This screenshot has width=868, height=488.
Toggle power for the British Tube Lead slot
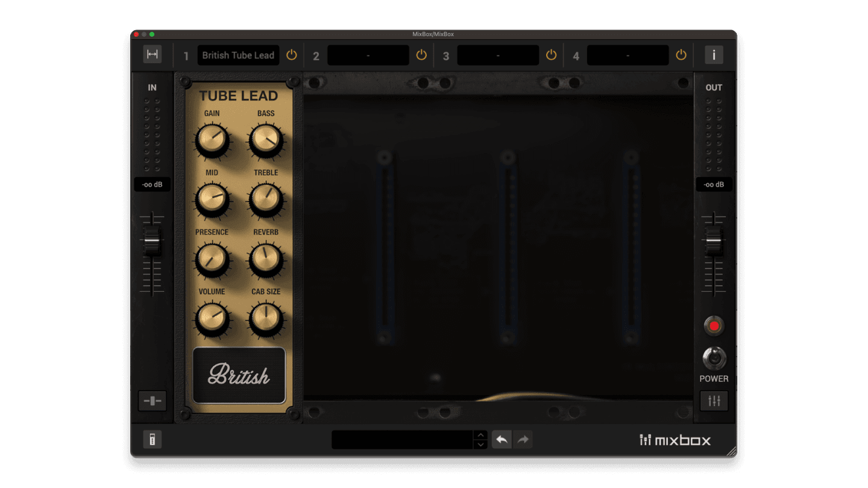point(292,55)
